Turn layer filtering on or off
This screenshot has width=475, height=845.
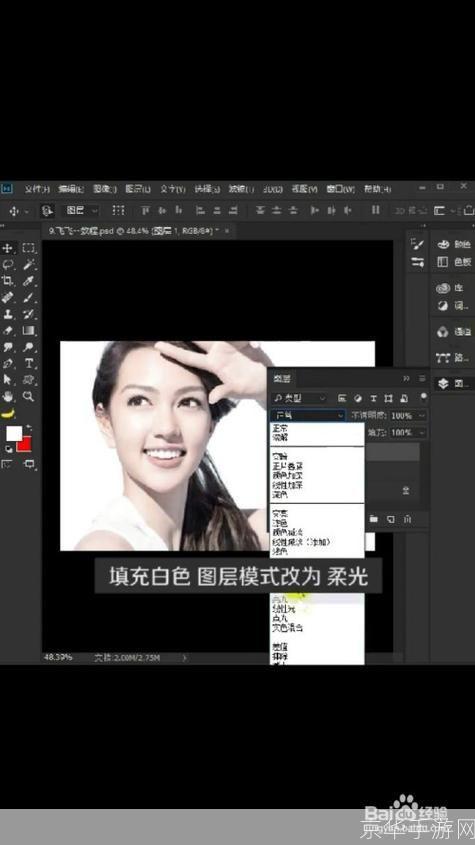pyautogui.click(x=424, y=397)
